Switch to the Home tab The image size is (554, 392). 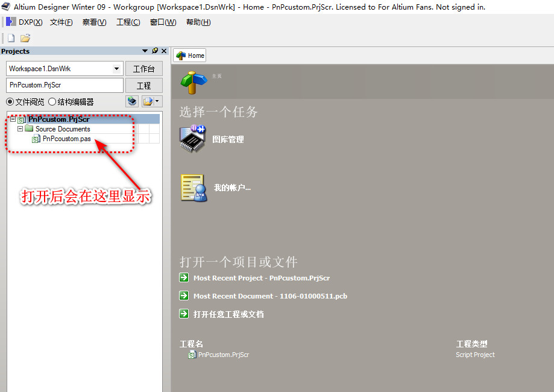tap(190, 55)
